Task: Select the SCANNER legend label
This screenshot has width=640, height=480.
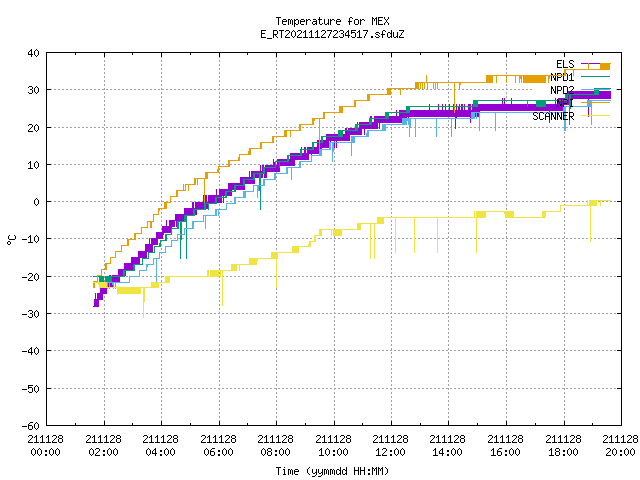Action: coord(553,116)
